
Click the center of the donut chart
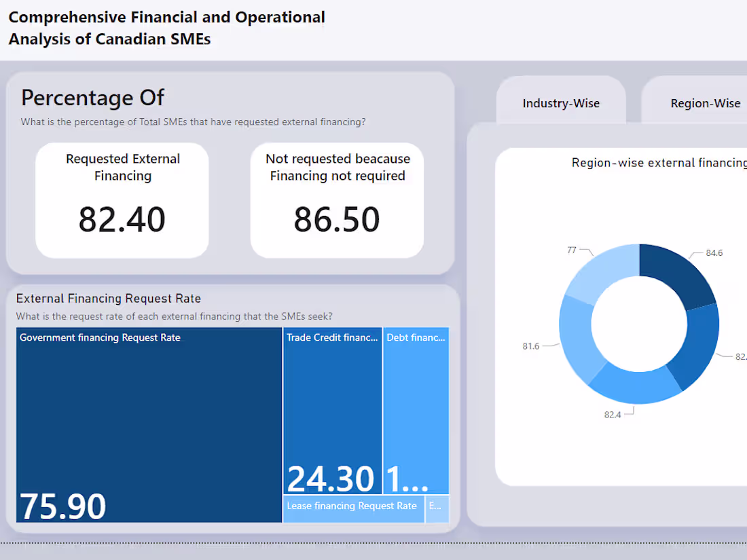click(638, 324)
